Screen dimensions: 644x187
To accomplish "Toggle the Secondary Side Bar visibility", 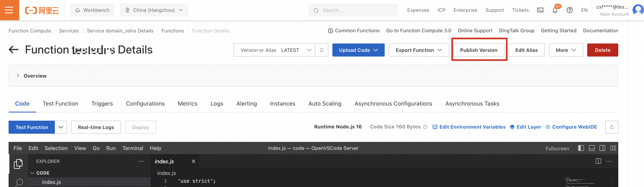I will 603,148.
